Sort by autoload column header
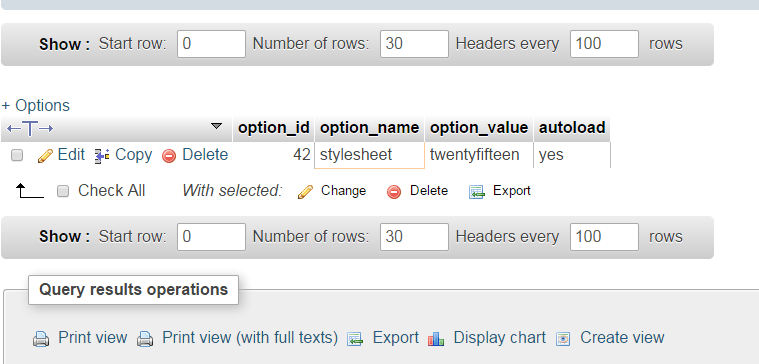Image resolution: width=759 pixels, height=364 pixels. [x=572, y=128]
